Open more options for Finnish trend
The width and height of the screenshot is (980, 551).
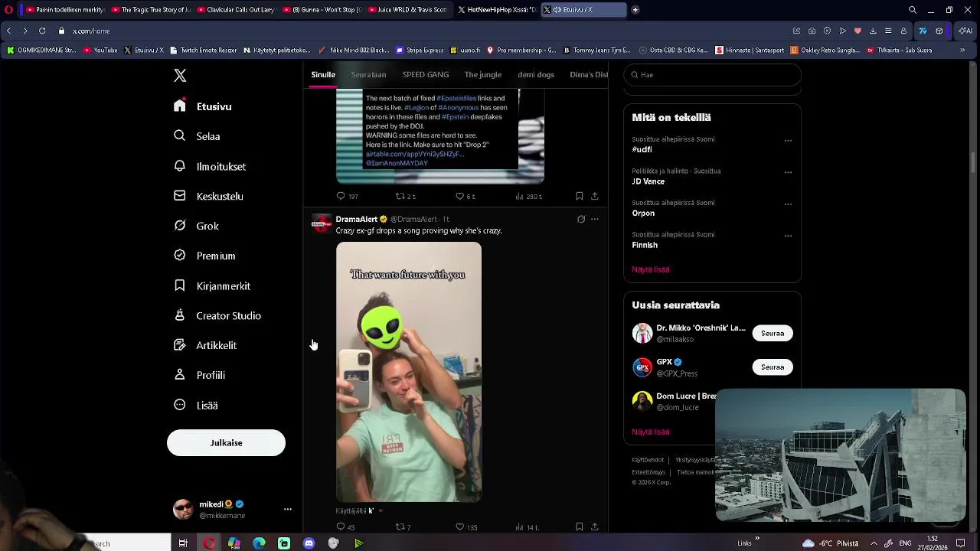pos(788,236)
